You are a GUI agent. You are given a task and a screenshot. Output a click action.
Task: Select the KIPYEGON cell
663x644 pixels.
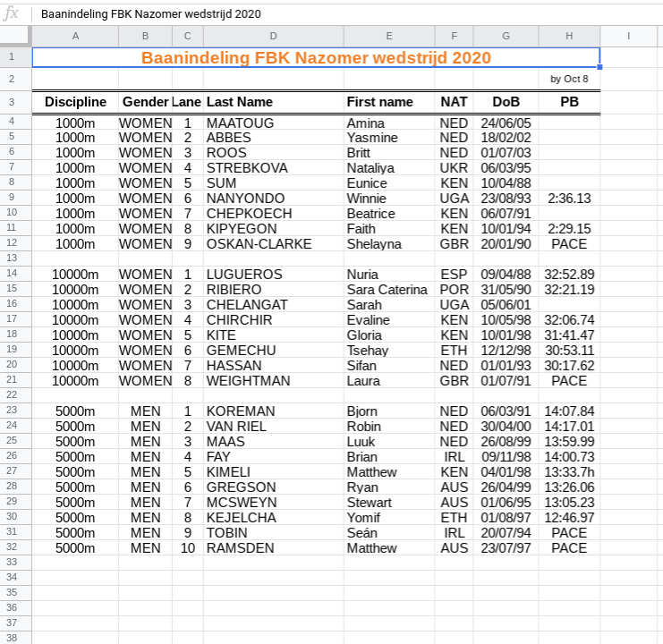pyautogui.click(x=274, y=229)
